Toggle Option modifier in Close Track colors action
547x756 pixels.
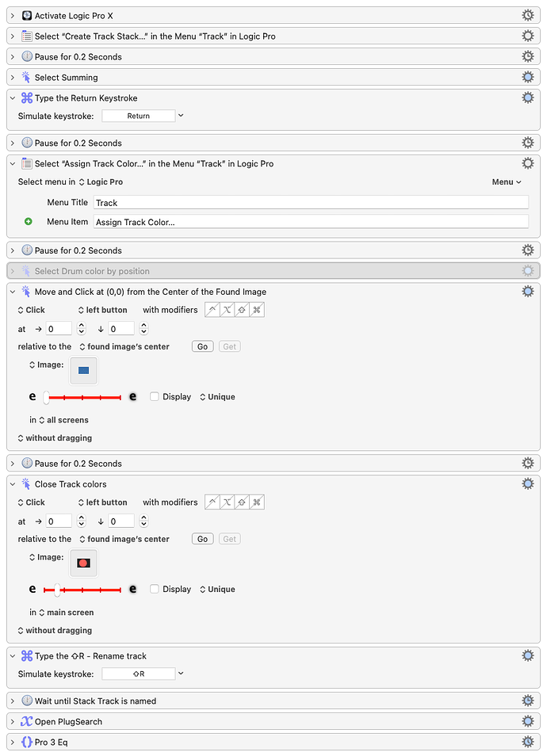(x=228, y=502)
